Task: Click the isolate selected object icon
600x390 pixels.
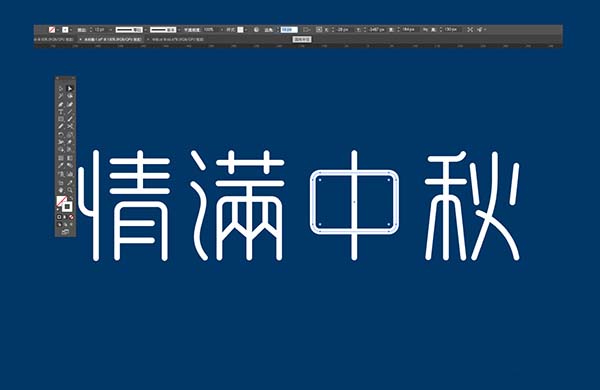Action: [470, 29]
